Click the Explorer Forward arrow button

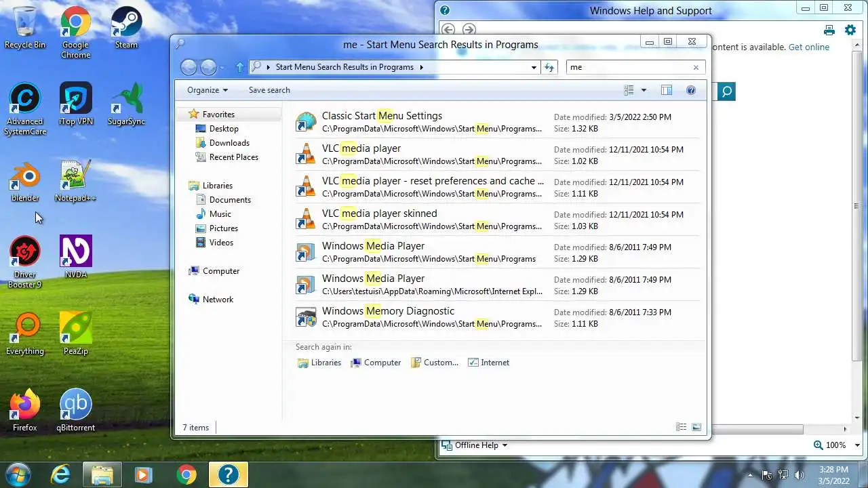(x=208, y=67)
